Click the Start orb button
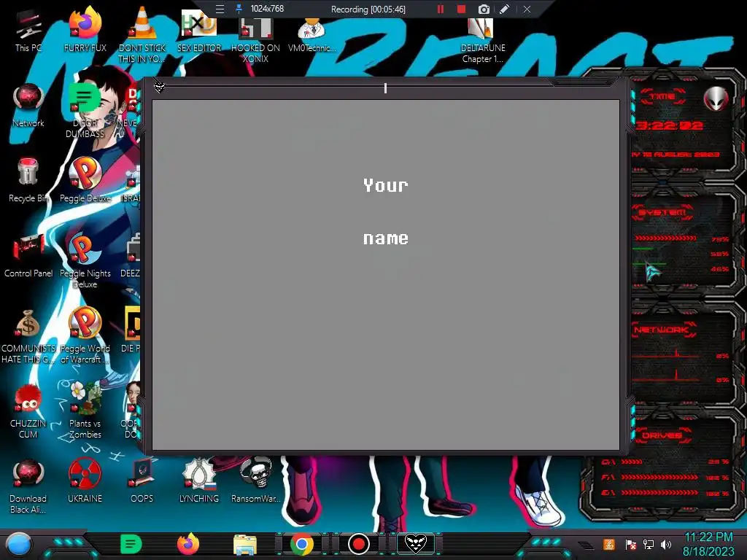This screenshot has width=747, height=560. tap(18, 544)
